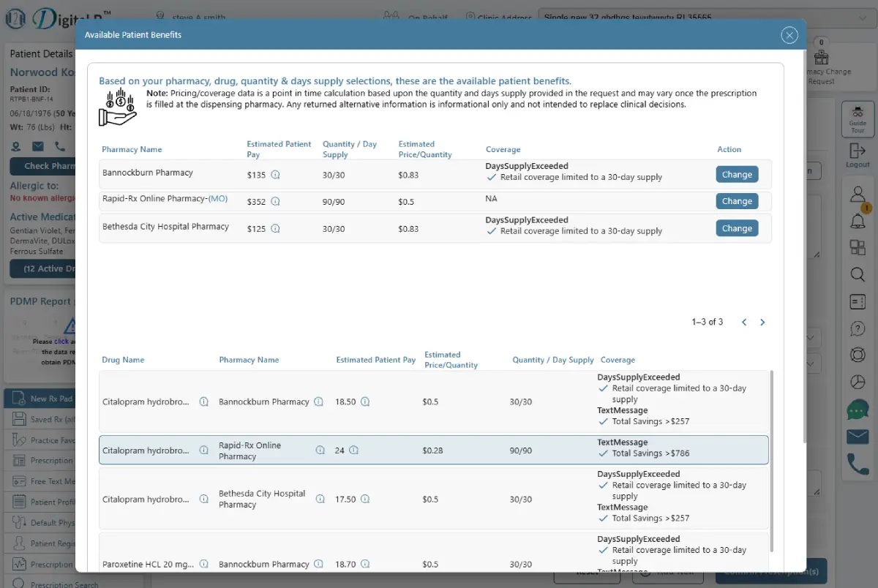Viewport: 878px width, 588px height.
Task: Click 'Drug Name' column header
Action: (x=124, y=360)
